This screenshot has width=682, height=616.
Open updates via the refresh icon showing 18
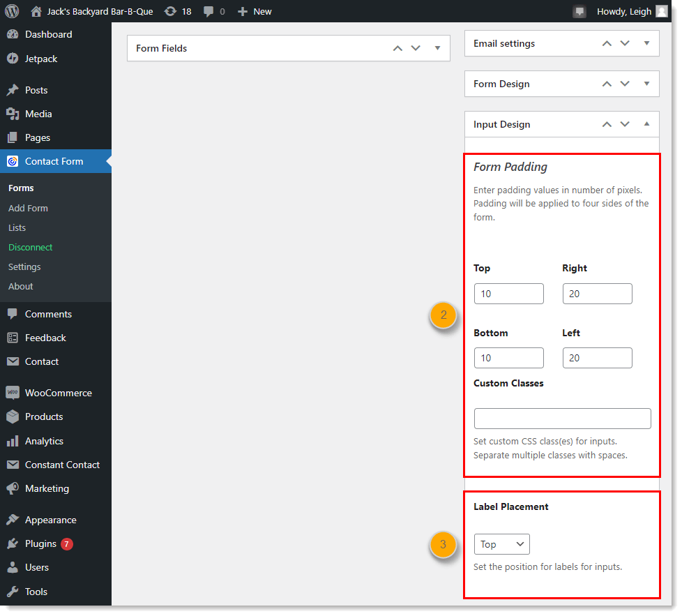[x=170, y=11]
